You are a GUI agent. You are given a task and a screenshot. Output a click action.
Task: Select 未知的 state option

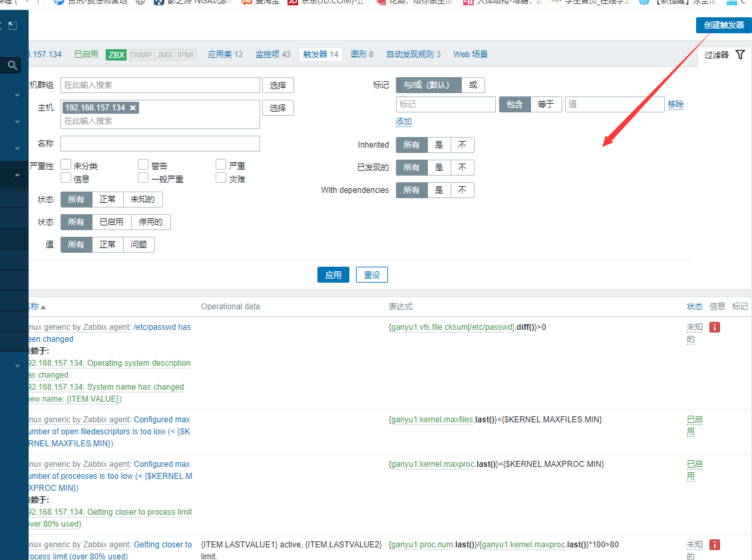coord(142,200)
